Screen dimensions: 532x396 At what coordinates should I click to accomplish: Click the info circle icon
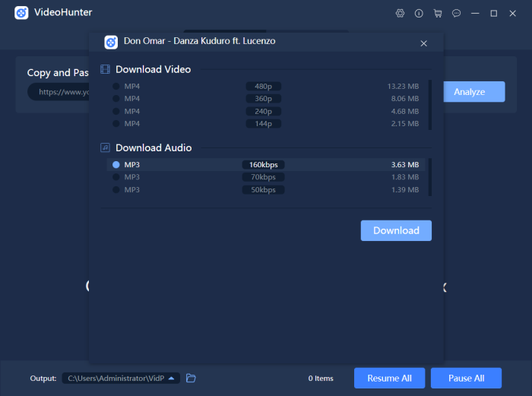click(x=419, y=13)
